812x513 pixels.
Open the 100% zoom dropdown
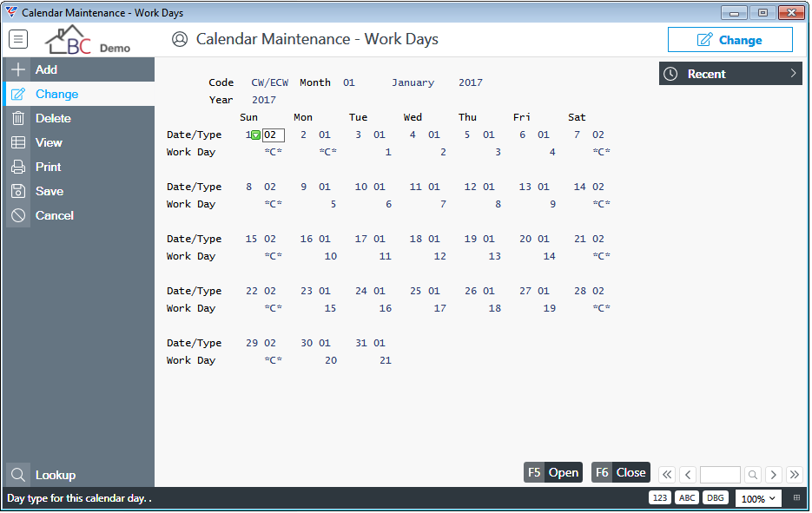[x=758, y=498]
